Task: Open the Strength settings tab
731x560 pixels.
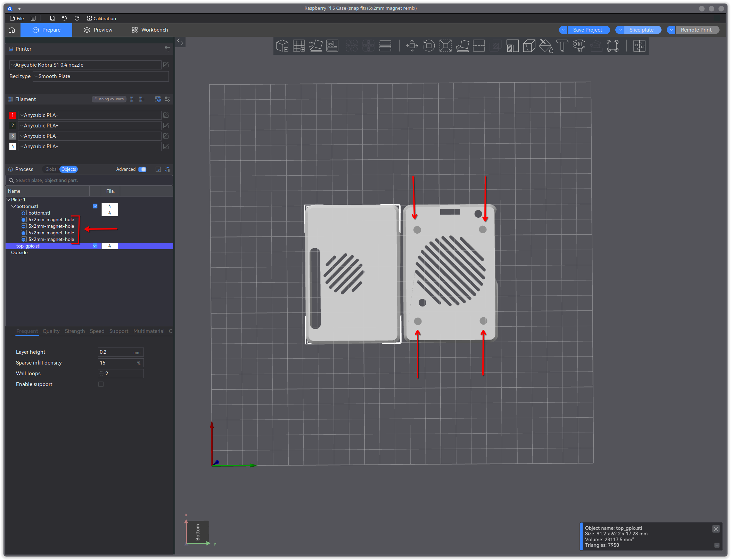Action: coord(75,331)
